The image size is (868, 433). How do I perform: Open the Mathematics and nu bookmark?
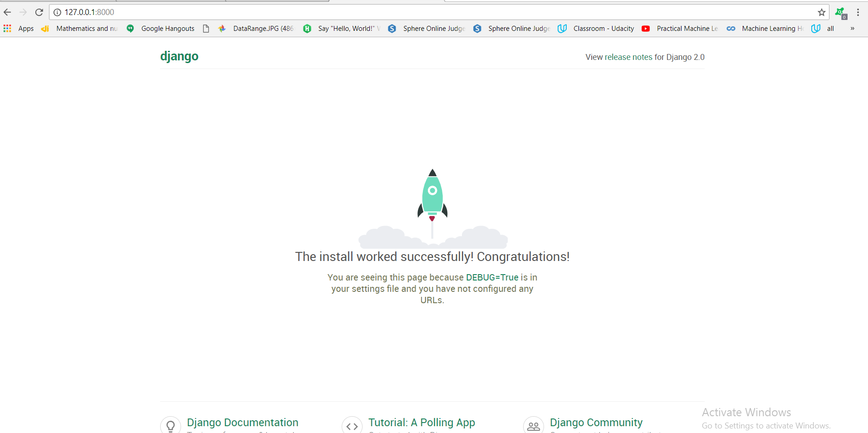tap(79, 29)
